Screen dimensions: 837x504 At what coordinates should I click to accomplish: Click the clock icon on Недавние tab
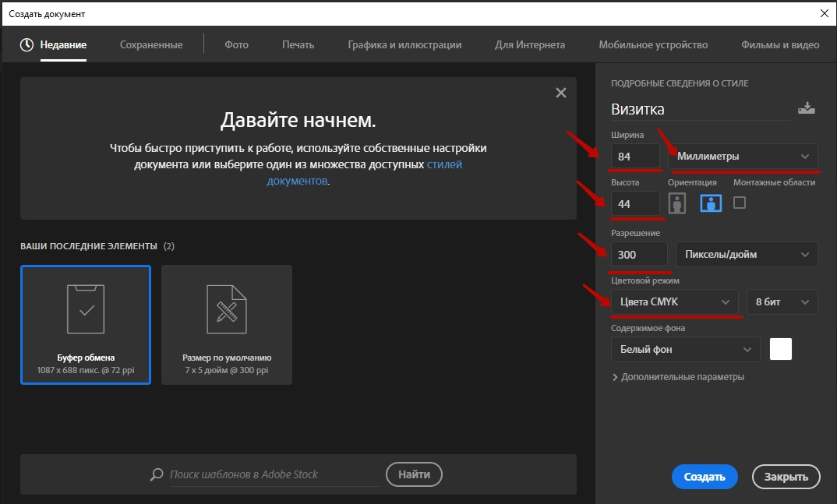[26, 44]
